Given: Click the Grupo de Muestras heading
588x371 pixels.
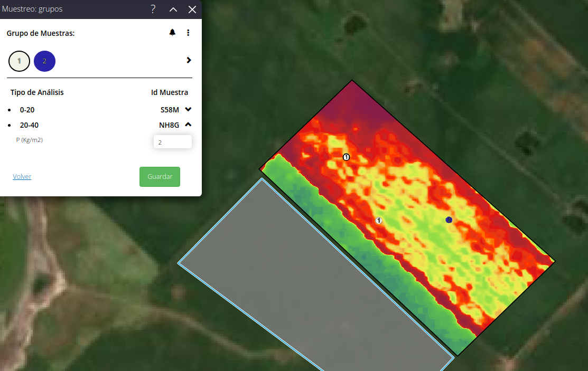Looking at the screenshot, I should (x=41, y=33).
